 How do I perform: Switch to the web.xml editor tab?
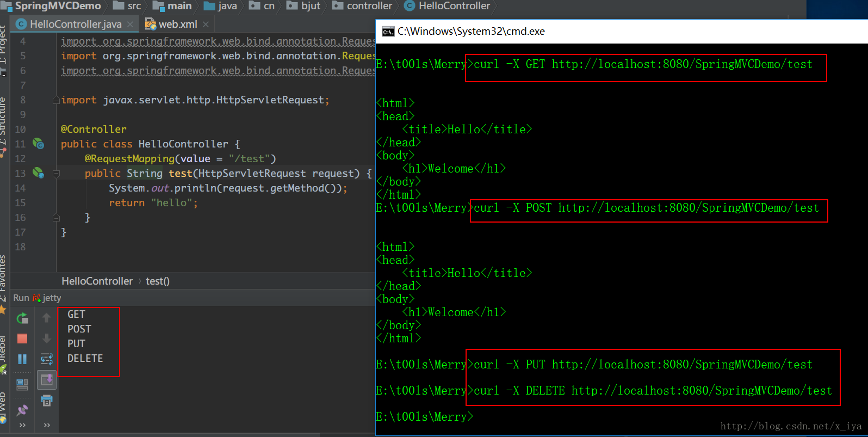(178, 24)
